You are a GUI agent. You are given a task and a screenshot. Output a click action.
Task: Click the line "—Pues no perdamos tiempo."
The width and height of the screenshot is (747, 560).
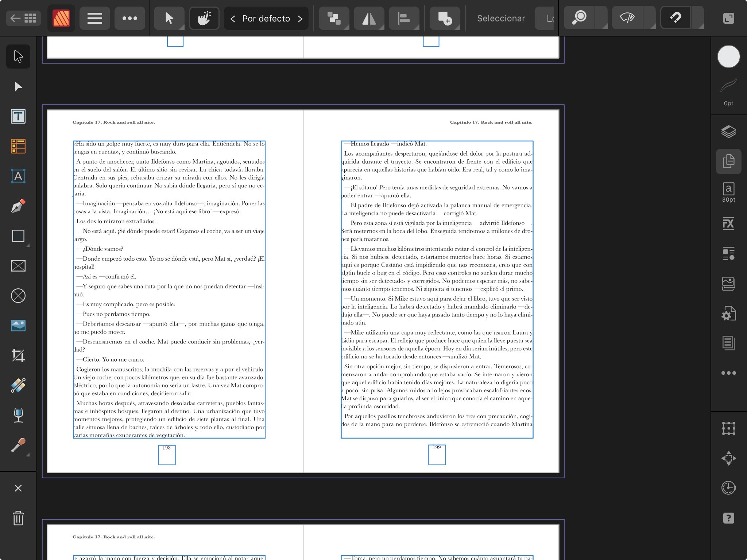click(x=113, y=314)
